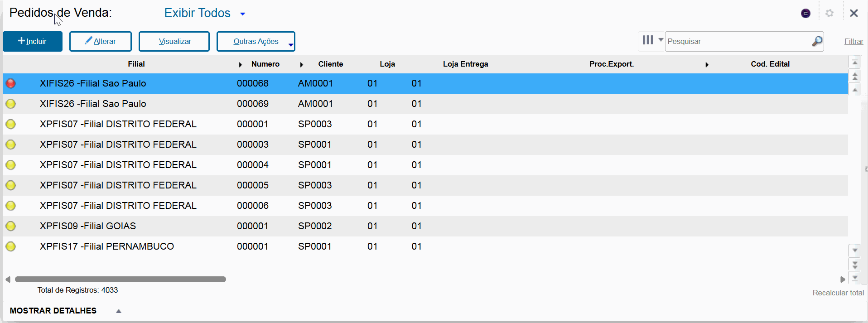The image size is (868, 323).
Task: Click the horizontal scrollbar right arrow
Action: 843,280
